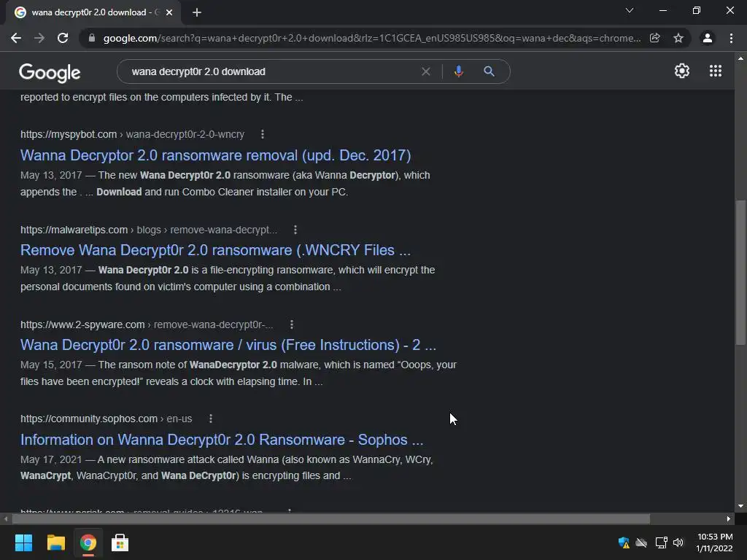Open Google quick settings gear

coord(682,71)
